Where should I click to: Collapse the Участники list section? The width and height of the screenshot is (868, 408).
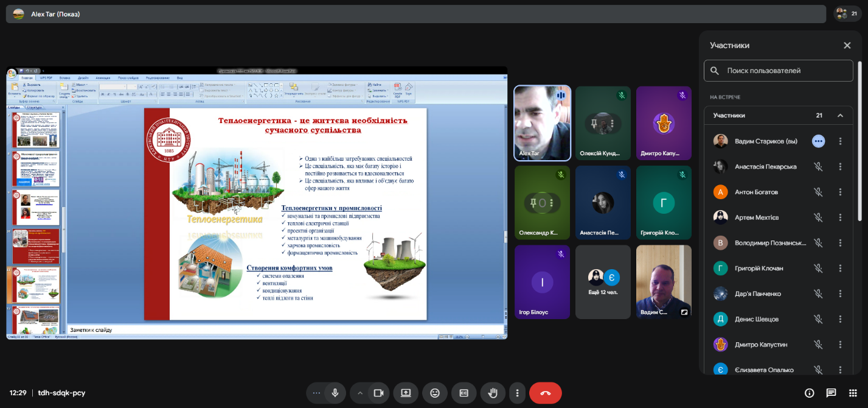[x=840, y=116]
